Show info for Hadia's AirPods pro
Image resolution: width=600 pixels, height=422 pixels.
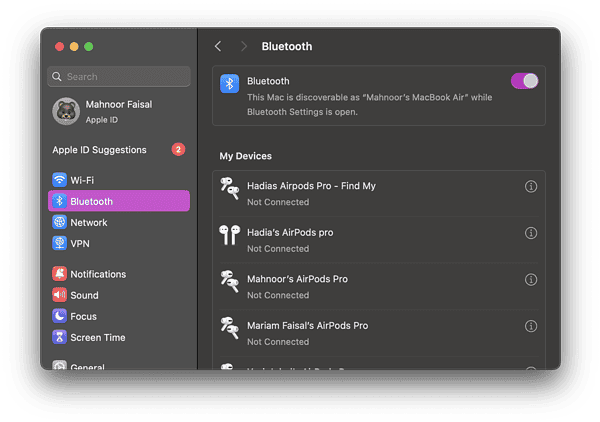(531, 233)
